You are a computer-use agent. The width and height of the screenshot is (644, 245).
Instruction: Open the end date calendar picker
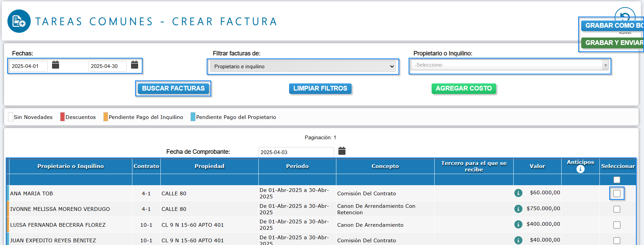[134, 65]
